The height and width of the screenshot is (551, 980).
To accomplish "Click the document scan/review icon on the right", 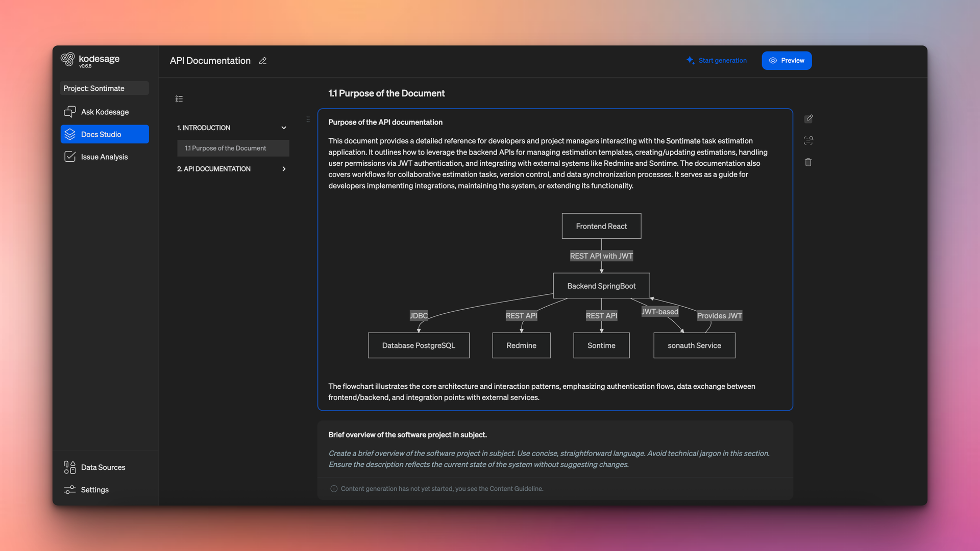I will point(808,140).
